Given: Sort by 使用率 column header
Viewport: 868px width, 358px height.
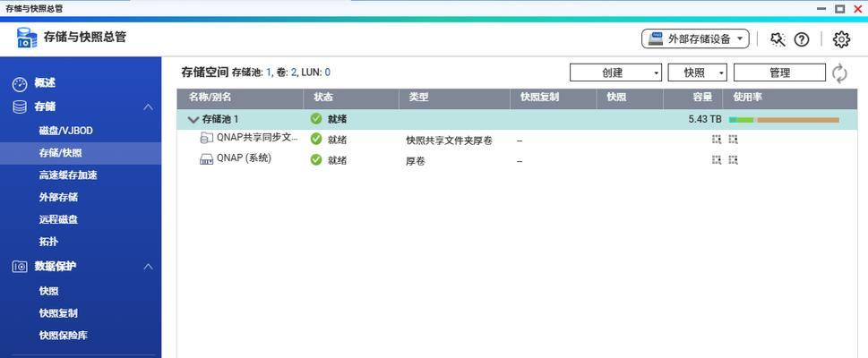Looking at the screenshot, I should click(790, 98).
